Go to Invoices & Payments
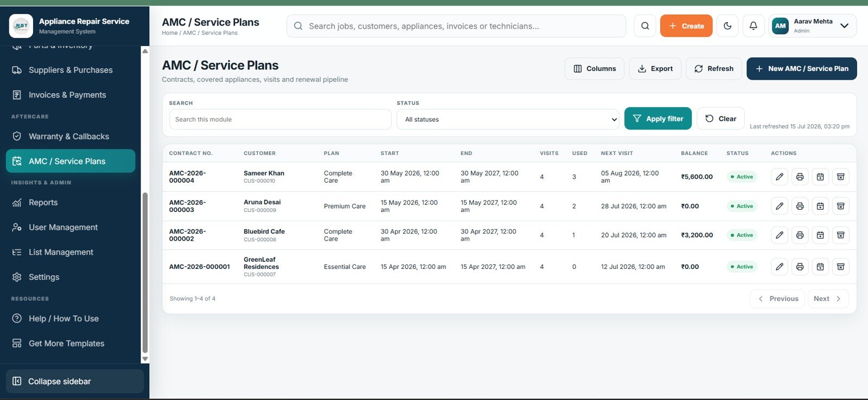Image resolution: width=868 pixels, height=400 pixels. (x=71, y=95)
